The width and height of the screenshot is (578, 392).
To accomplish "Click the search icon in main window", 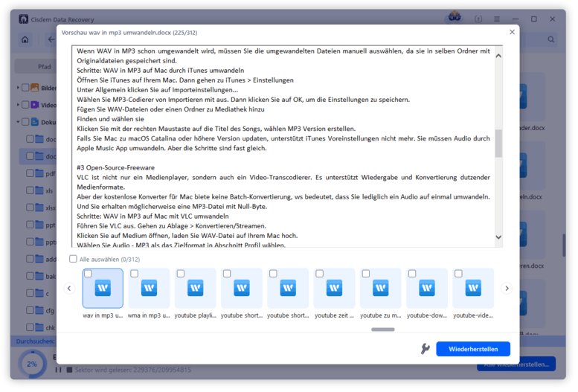I will pyautogui.click(x=550, y=39).
